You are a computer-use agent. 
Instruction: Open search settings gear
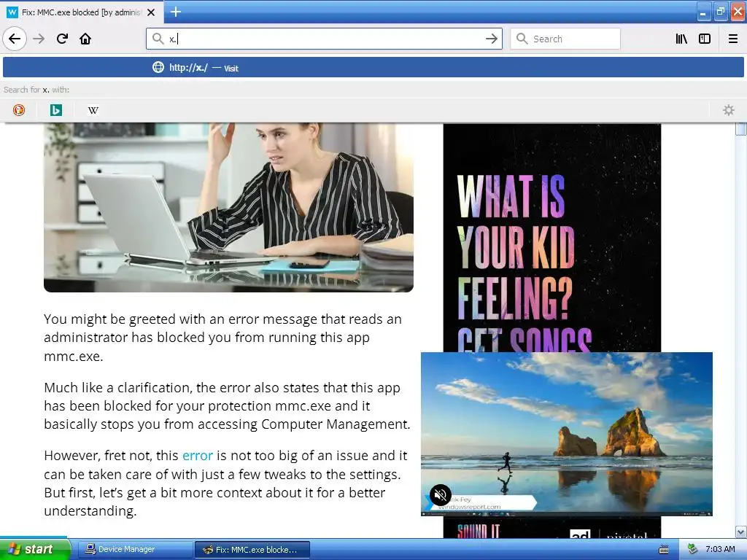[x=729, y=110]
